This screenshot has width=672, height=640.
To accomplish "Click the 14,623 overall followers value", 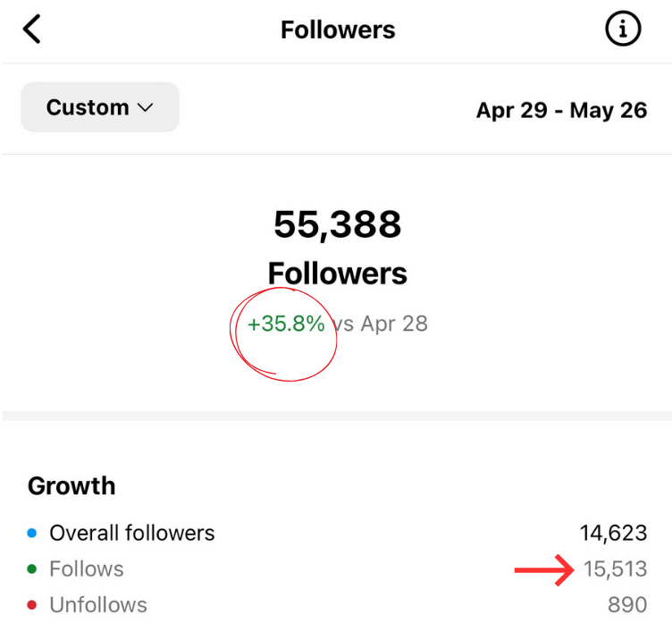I will 613,534.
